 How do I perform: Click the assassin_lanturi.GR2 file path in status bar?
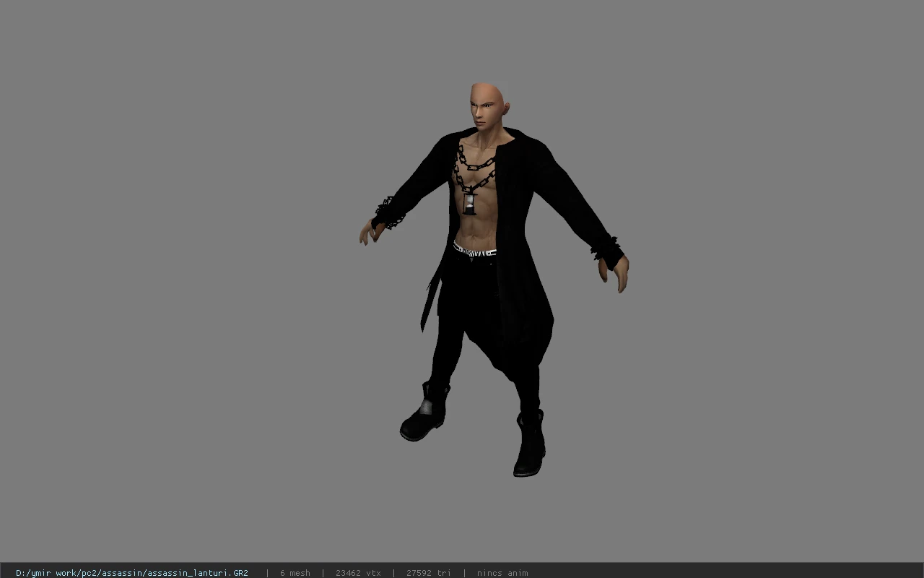pyautogui.click(x=132, y=573)
